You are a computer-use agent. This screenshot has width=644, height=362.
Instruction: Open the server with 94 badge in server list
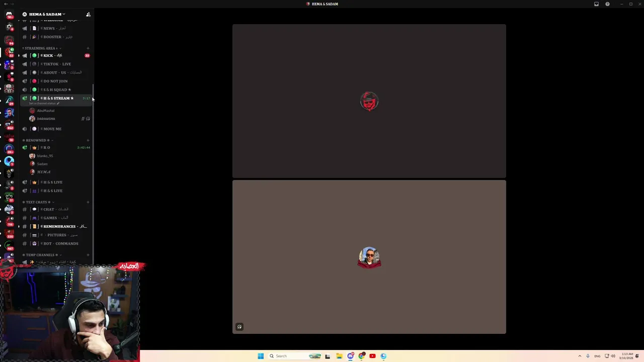(x=9, y=40)
